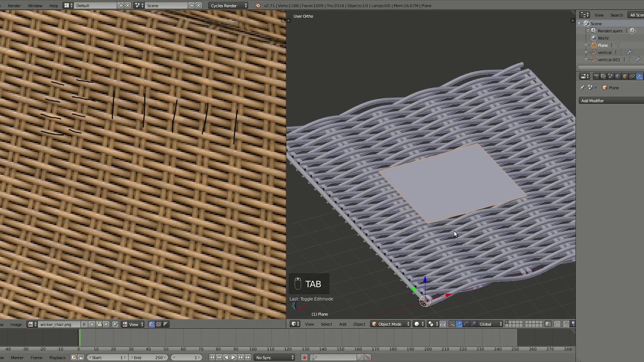
Task: Select the translate manipulator arrow icon
Action: pyautogui.click(x=459, y=324)
